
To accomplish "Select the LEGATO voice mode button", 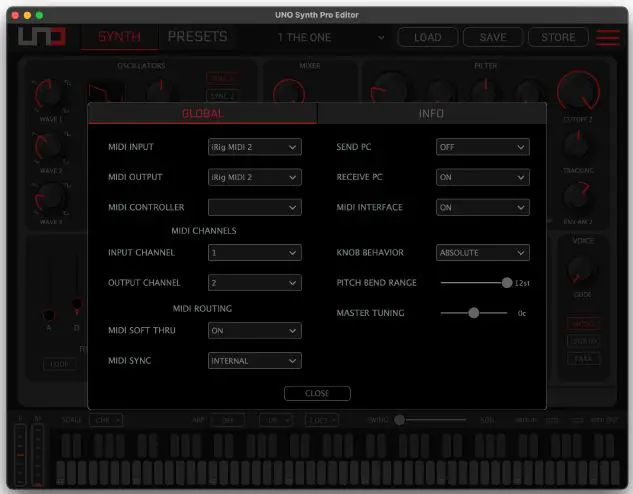I will [x=583, y=341].
